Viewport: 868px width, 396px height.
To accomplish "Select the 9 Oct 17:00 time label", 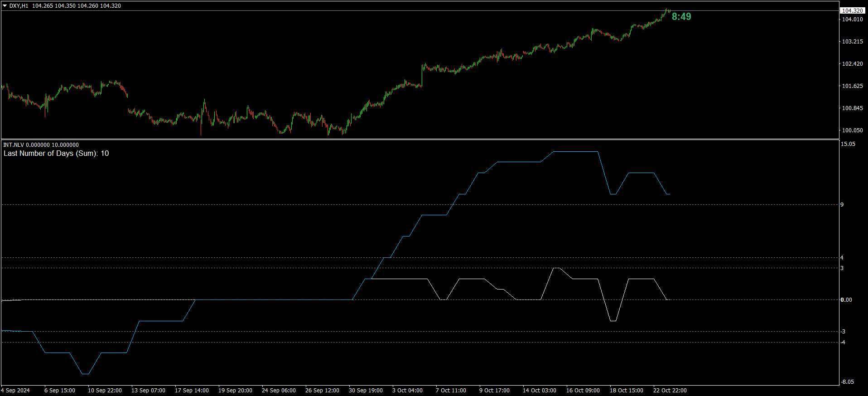I will pos(494,391).
